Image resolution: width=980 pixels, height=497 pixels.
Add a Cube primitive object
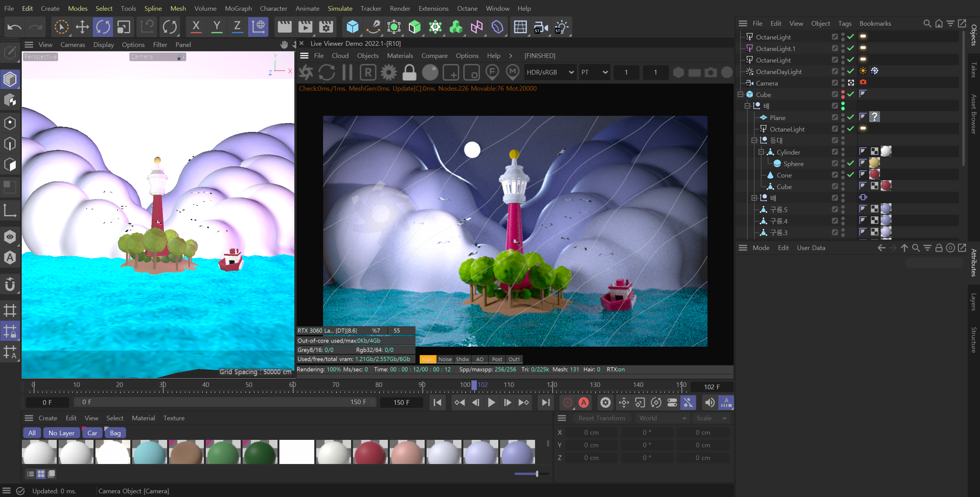352,27
